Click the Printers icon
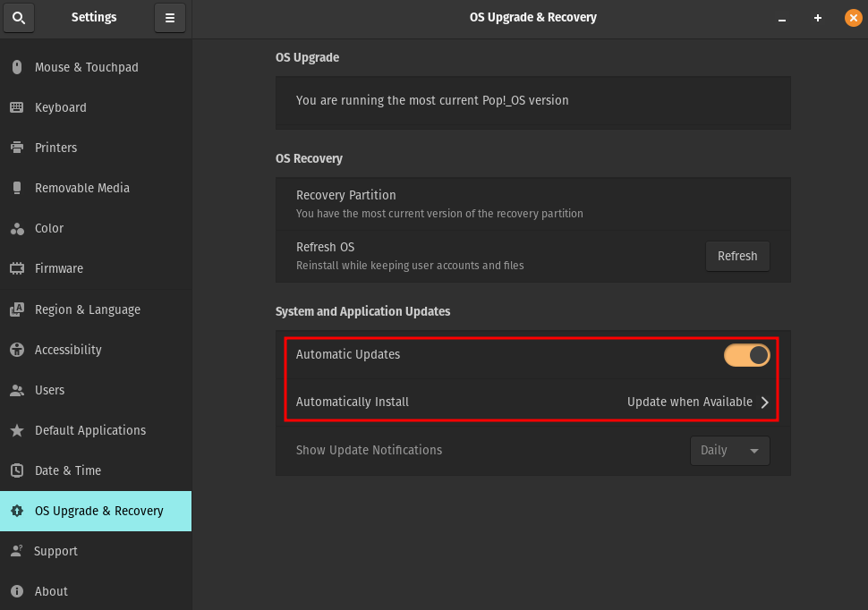This screenshot has width=868, height=610. click(x=17, y=148)
